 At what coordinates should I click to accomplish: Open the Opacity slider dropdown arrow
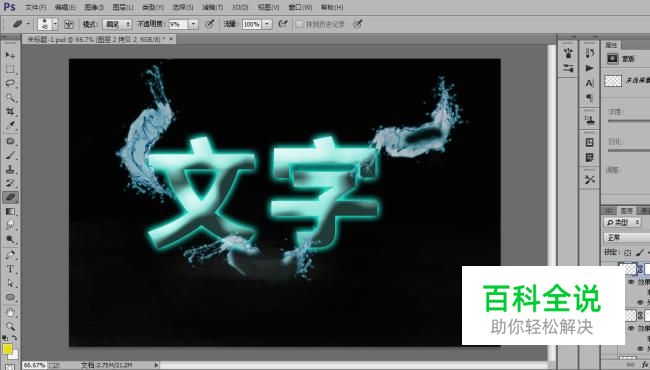[193, 24]
